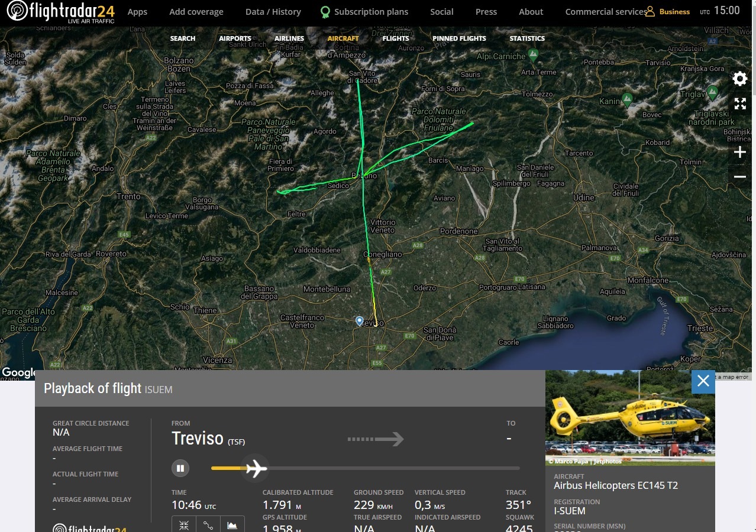Click the airplane marker on playback slider
756x532 pixels.
coord(256,468)
